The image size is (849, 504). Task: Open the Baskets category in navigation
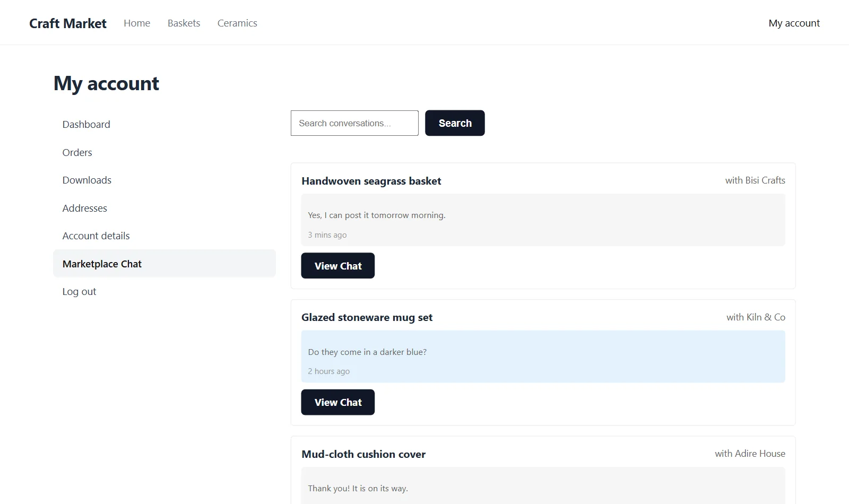coord(184,23)
